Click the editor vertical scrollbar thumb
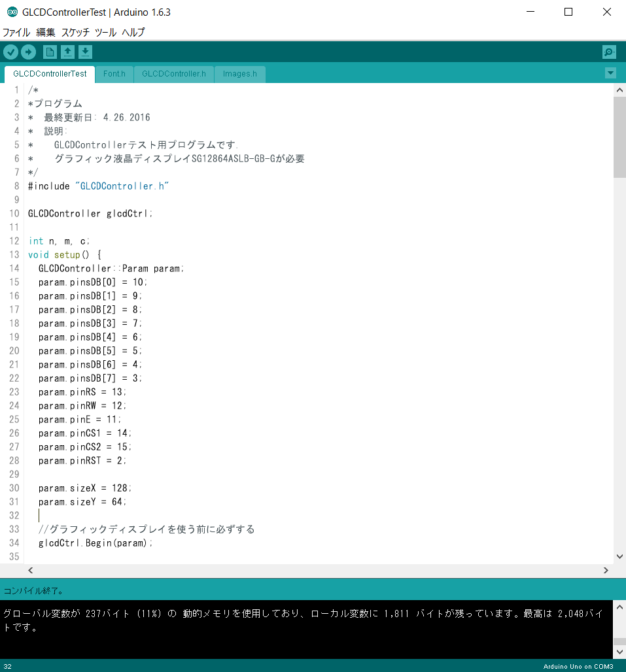 619,137
